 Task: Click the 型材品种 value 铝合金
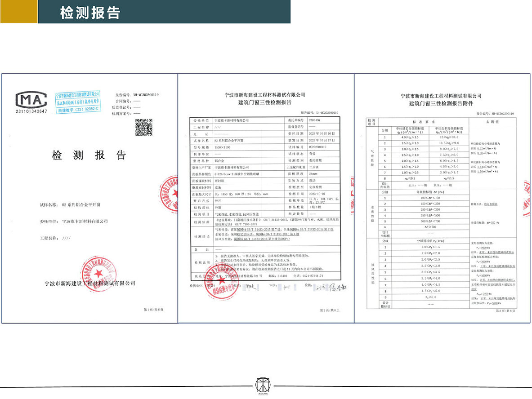(219, 161)
